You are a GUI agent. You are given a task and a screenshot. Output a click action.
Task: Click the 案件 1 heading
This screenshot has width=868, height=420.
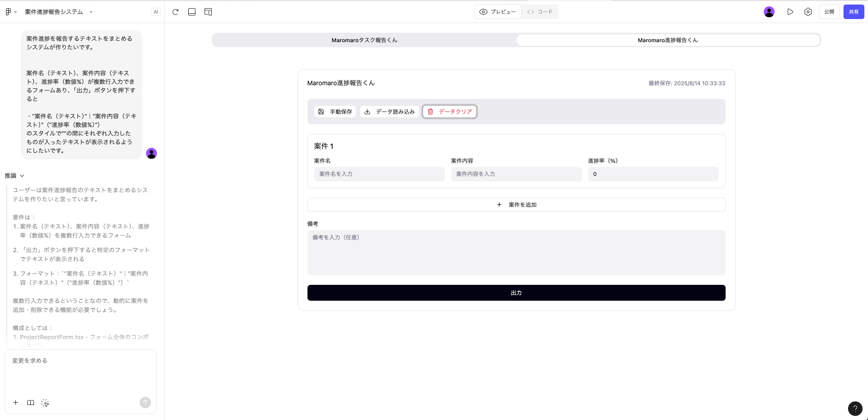[x=324, y=146]
